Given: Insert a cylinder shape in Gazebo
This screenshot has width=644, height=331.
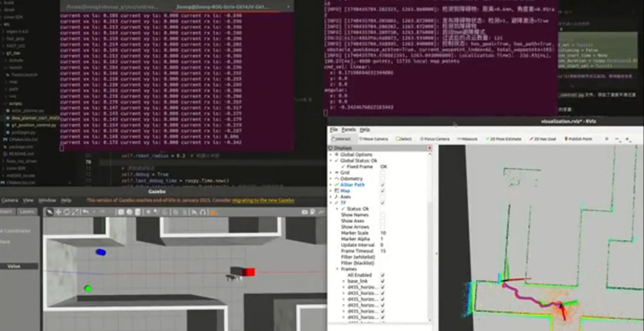Looking at the screenshot, I should tap(138, 212).
